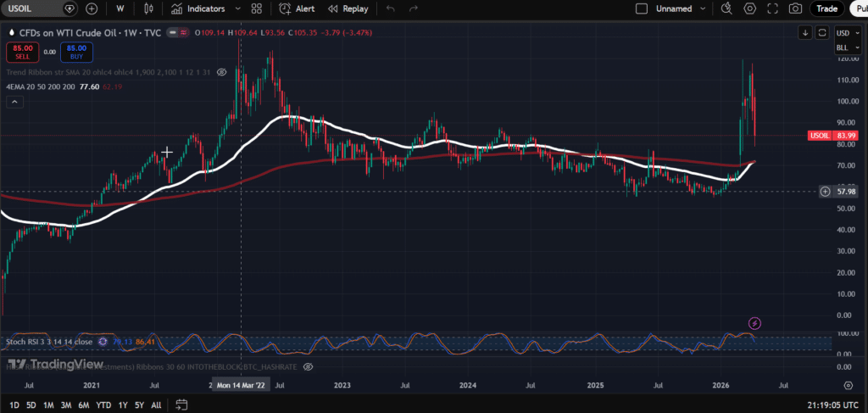Toggle Trend Ribbon indicator visibility eye

click(221, 73)
